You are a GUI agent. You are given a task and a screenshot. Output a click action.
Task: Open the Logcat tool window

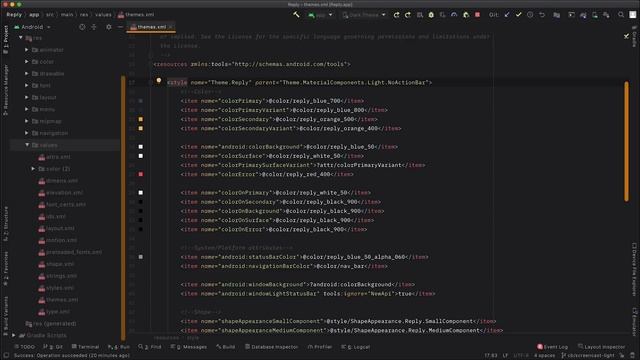[356, 347]
